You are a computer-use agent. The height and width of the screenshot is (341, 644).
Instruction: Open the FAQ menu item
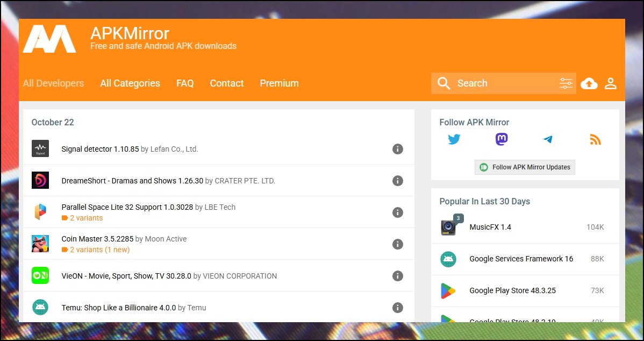[185, 83]
